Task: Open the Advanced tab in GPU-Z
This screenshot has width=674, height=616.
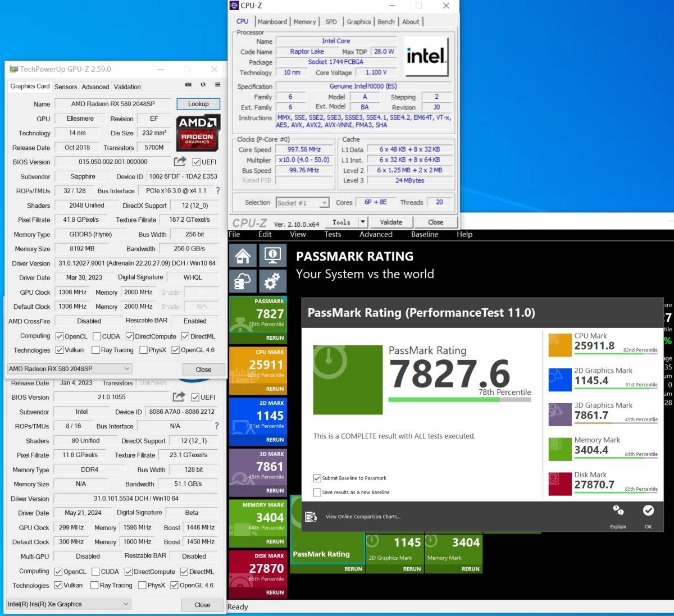Action: tap(95, 87)
